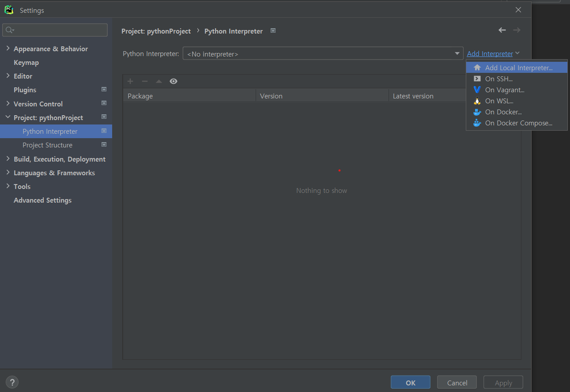Click the Cancel button
This screenshot has height=392, width=570.
457,382
